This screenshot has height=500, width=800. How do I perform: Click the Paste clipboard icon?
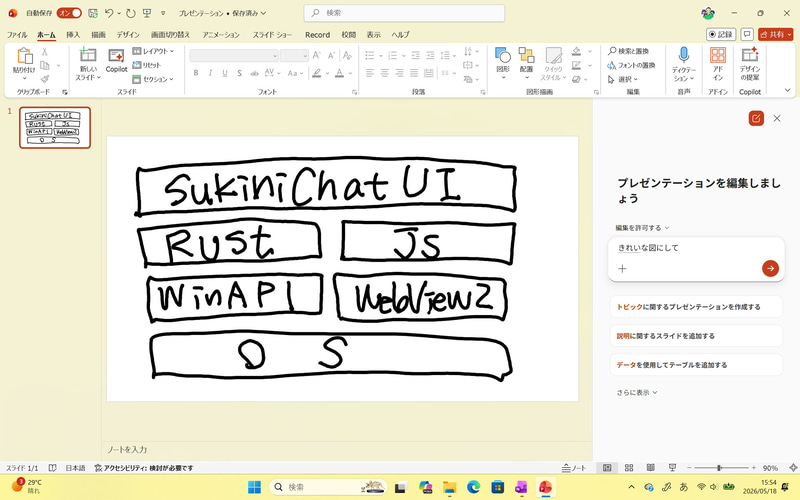pos(24,56)
